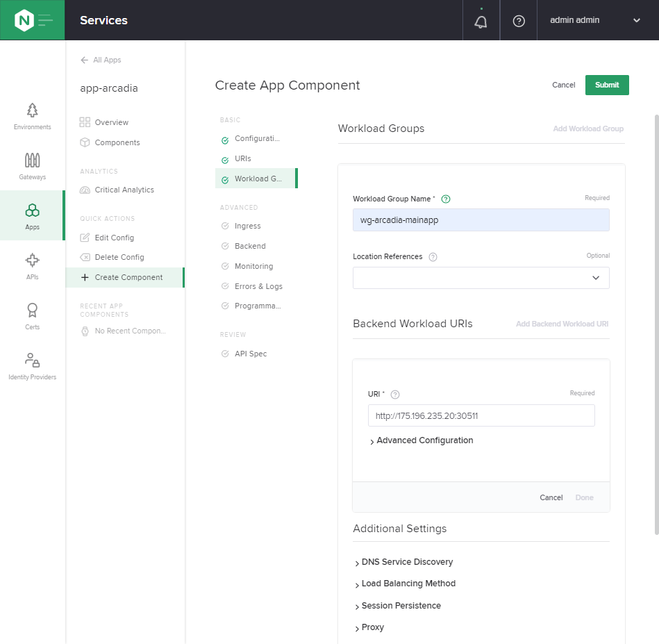Click the Edit Config pencil icon
659x644 pixels.
(x=85, y=238)
